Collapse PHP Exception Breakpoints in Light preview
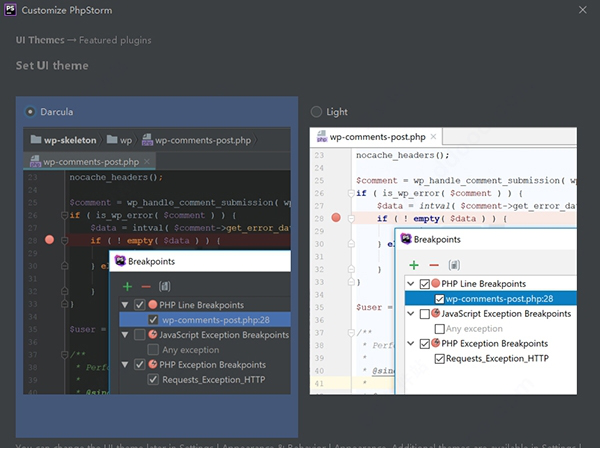 (411, 343)
